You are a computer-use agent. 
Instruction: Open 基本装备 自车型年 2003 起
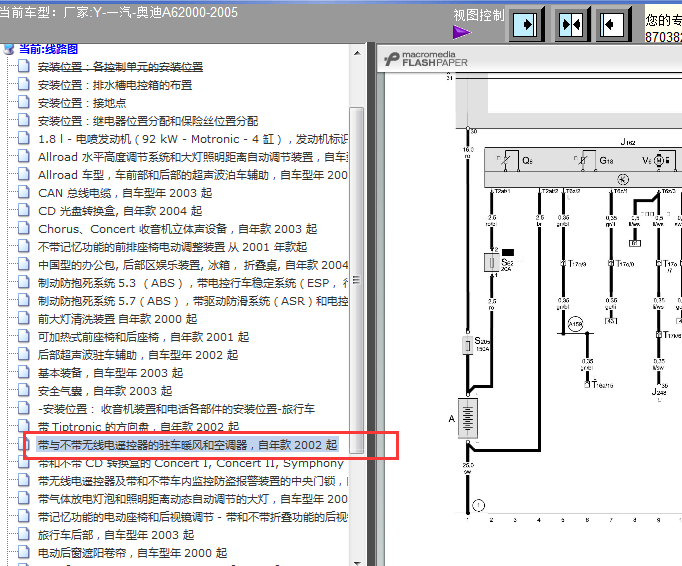tap(110, 373)
